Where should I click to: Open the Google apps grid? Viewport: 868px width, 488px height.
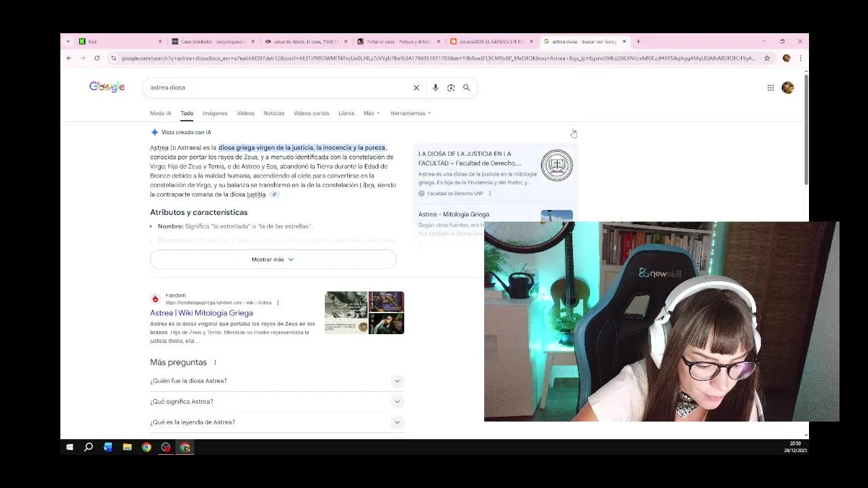770,87
